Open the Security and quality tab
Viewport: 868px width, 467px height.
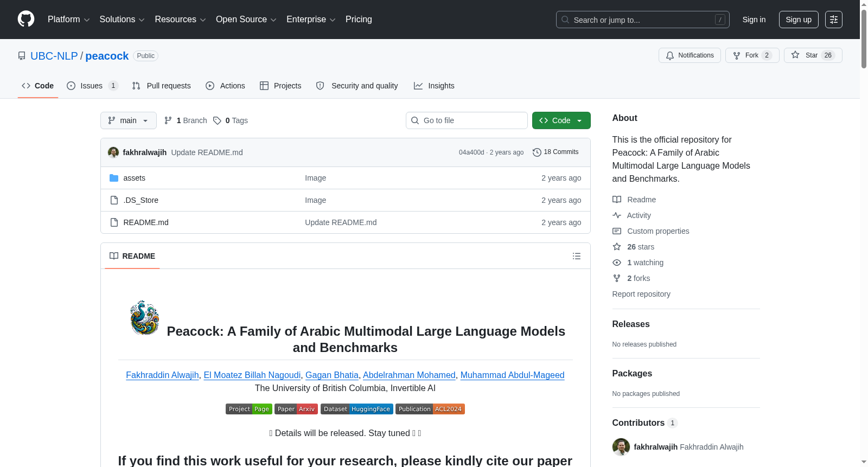tap(357, 86)
